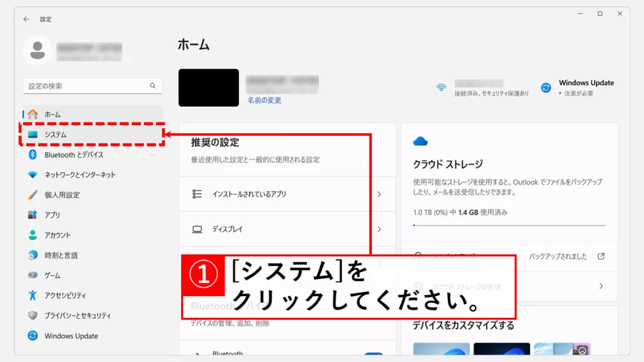Click the アクセシビリティ figure icon

point(33,295)
